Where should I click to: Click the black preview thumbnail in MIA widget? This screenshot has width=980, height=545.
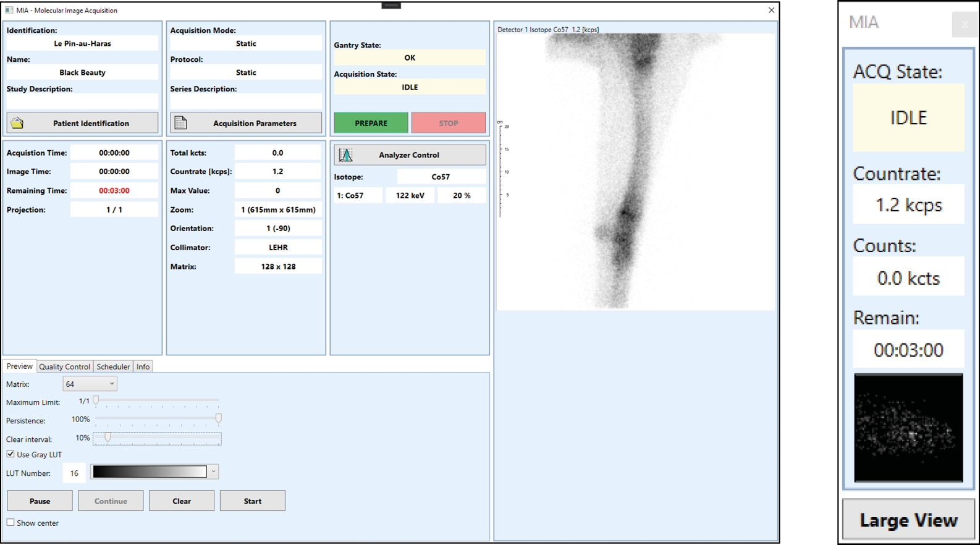tap(908, 428)
